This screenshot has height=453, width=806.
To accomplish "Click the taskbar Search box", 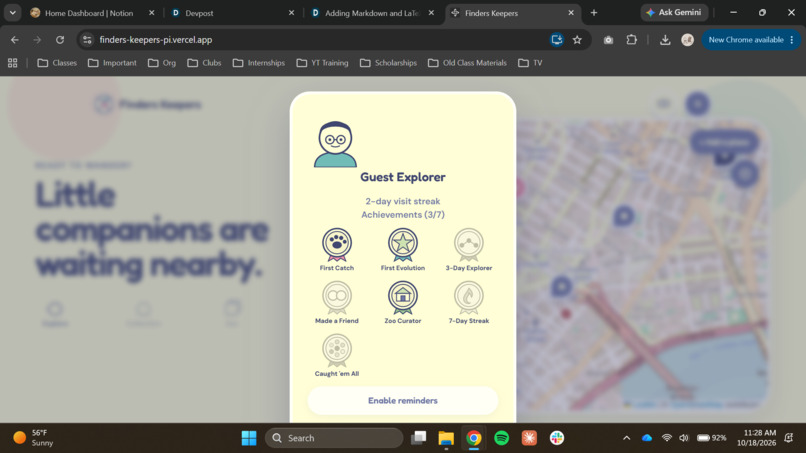I will pos(334,438).
